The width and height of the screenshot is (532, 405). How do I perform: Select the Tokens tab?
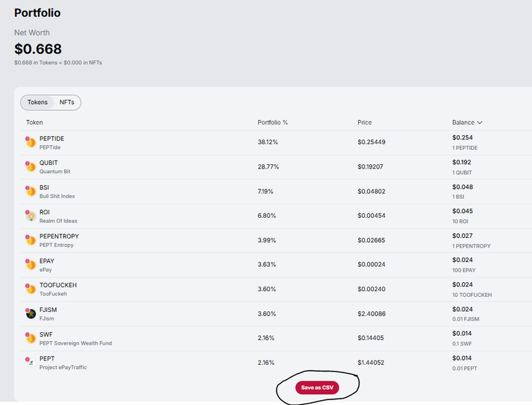[x=37, y=102]
